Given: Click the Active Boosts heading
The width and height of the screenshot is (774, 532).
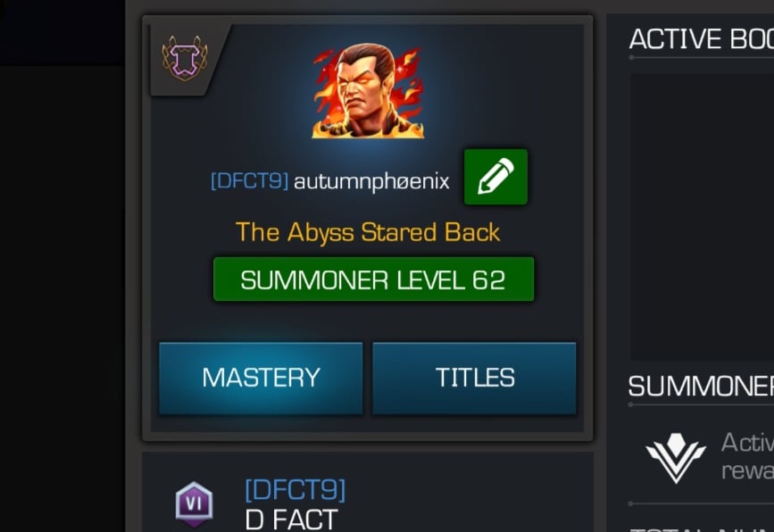Looking at the screenshot, I should pyautogui.click(x=701, y=38).
